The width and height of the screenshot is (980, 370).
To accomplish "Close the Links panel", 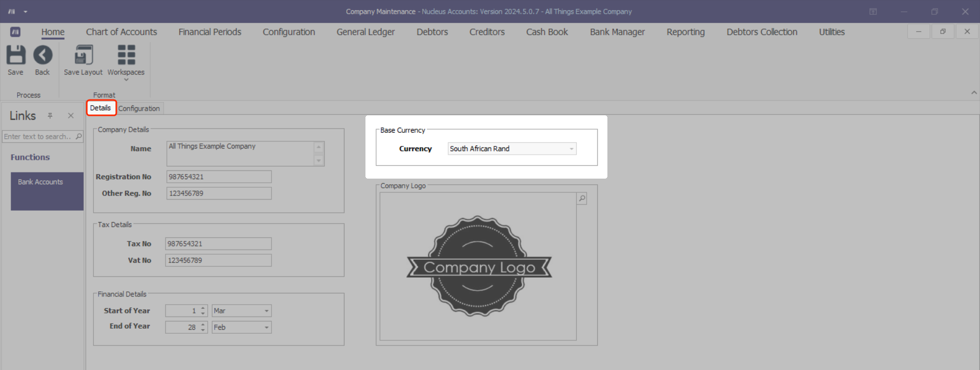I will [x=71, y=116].
